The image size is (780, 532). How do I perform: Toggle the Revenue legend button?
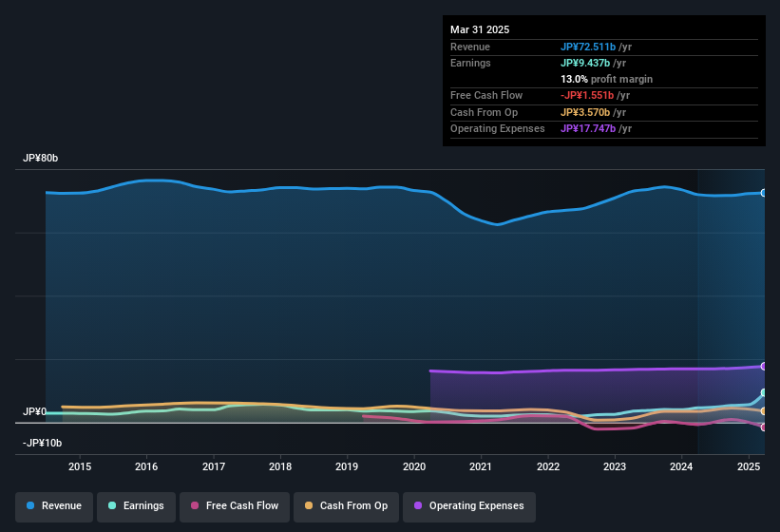tap(54, 506)
